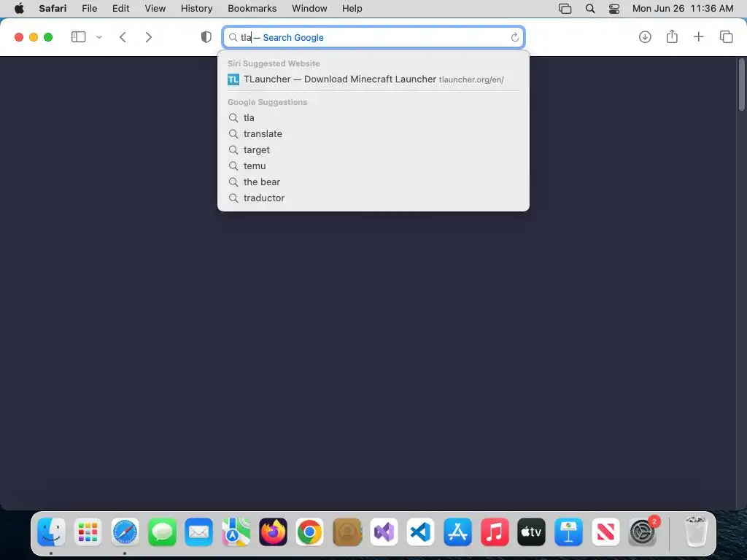This screenshot has width=747, height=560.
Task: Open the File menu
Action: 89,9
